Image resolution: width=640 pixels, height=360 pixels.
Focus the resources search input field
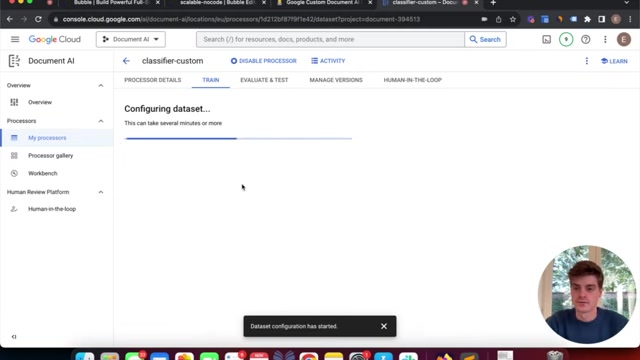(x=330, y=39)
